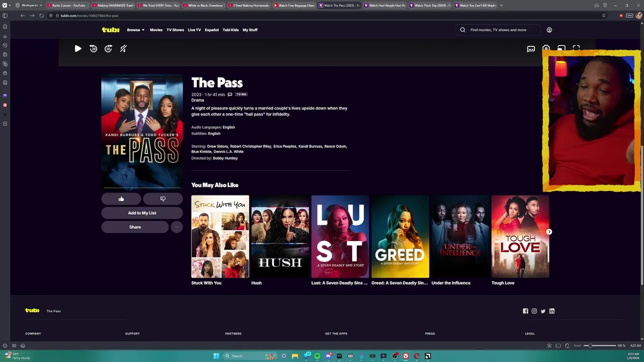
Task: Click Kandi Burruss cast link
Action: pyautogui.click(x=310, y=146)
